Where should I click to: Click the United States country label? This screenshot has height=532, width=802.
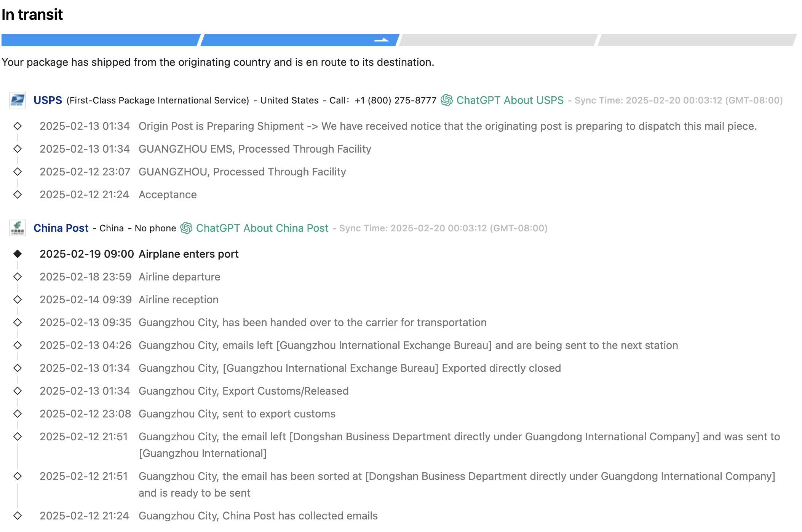pyautogui.click(x=289, y=100)
